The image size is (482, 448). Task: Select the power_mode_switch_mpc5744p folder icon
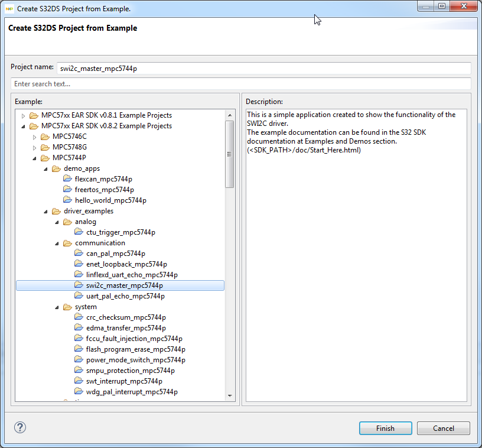(x=79, y=359)
